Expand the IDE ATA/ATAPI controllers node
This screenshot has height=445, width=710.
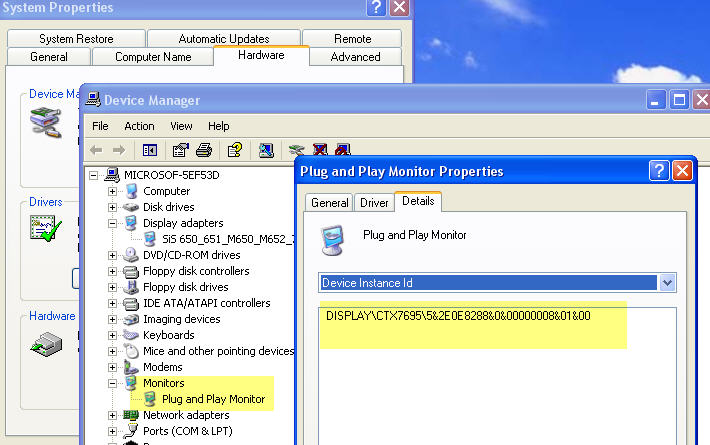coord(112,303)
